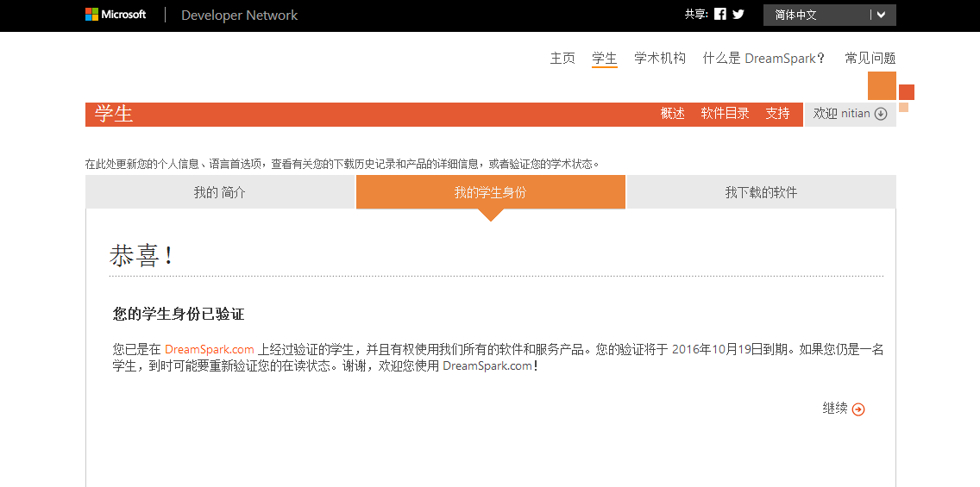This screenshot has width=980, height=487.
Task: Expand the 欢迎 nitian account menu
Action: click(x=850, y=115)
